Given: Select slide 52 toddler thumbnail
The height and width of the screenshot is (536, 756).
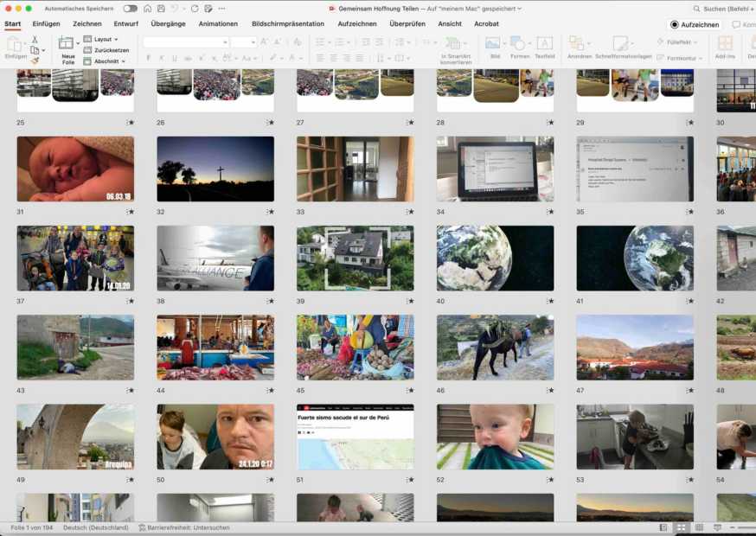Looking at the screenshot, I should click(x=495, y=437).
